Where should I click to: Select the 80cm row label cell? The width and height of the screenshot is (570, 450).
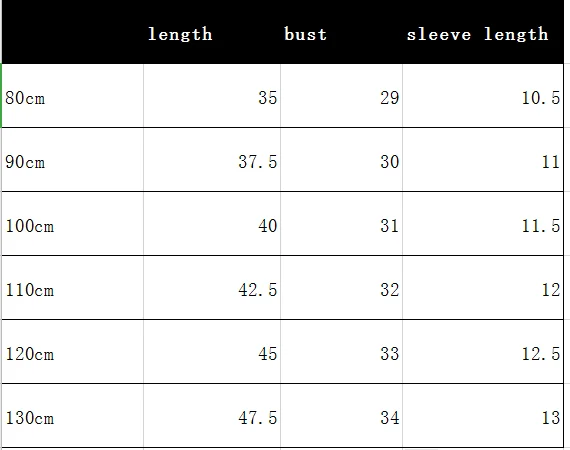(x=73, y=96)
